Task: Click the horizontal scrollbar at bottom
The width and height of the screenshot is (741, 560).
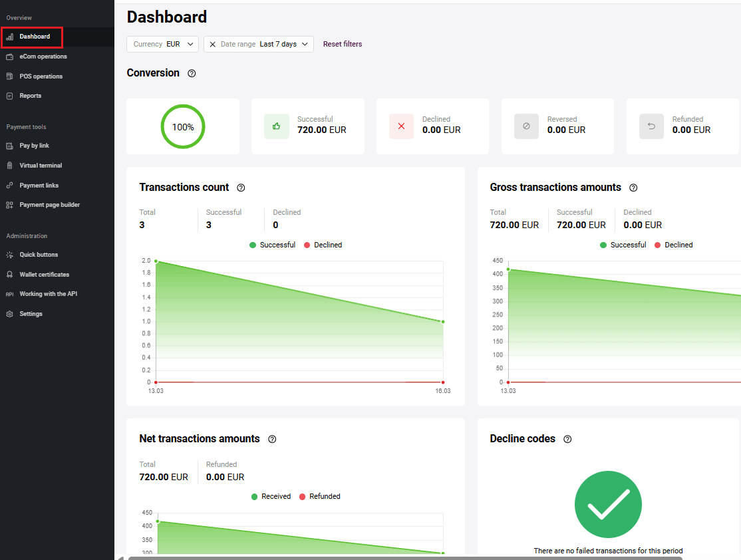Action: tap(426, 557)
